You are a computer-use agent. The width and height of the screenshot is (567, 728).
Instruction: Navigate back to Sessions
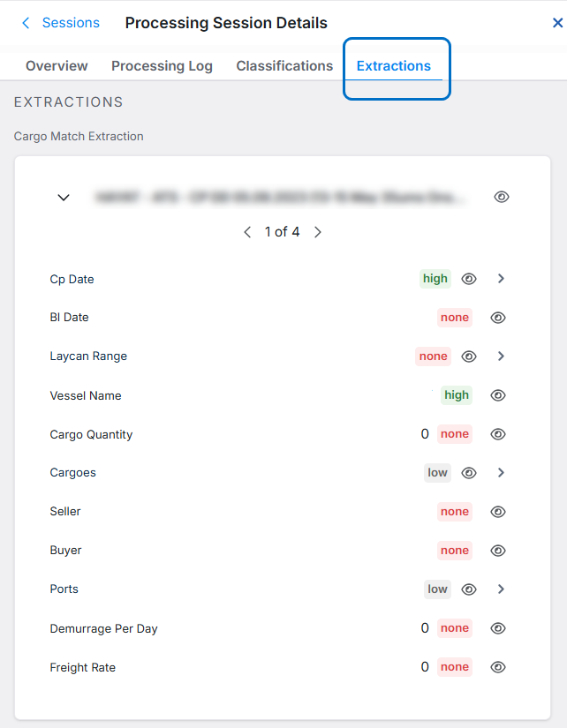click(x=60, y=23)
